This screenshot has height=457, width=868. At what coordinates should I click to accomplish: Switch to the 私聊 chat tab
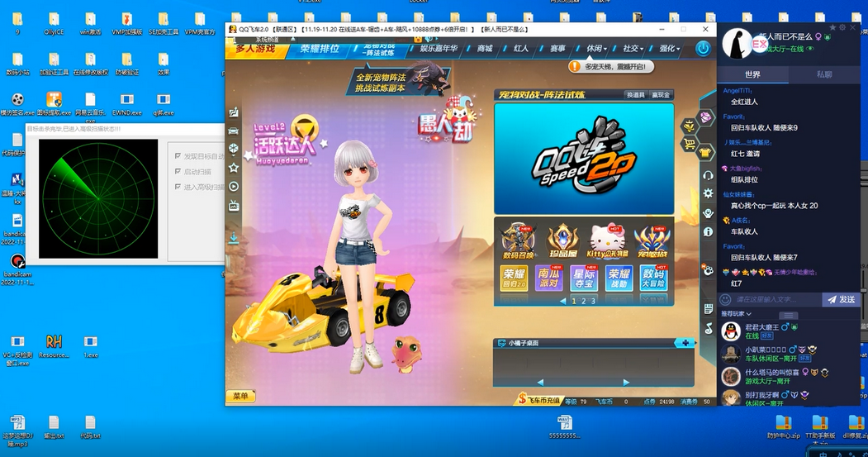(823, 74)
